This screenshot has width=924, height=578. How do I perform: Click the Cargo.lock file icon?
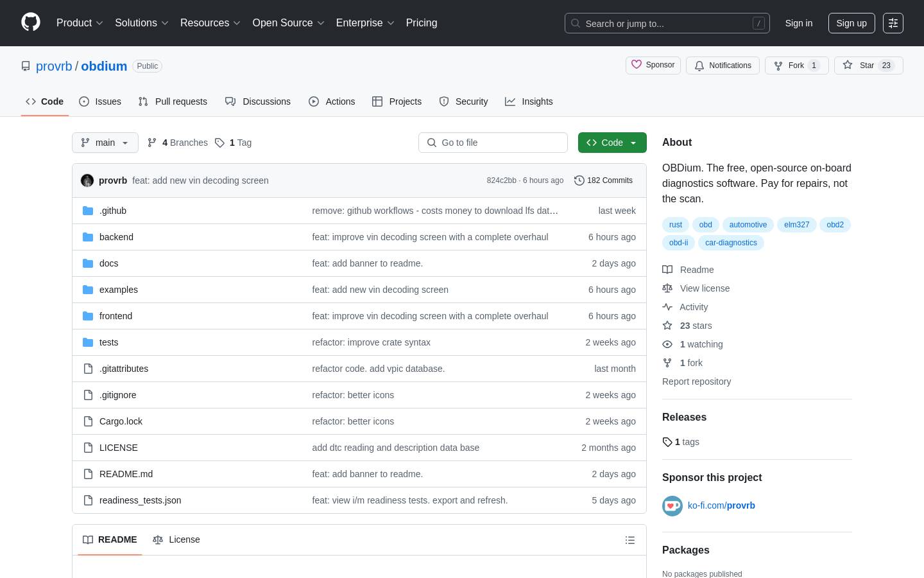(88, 421)
